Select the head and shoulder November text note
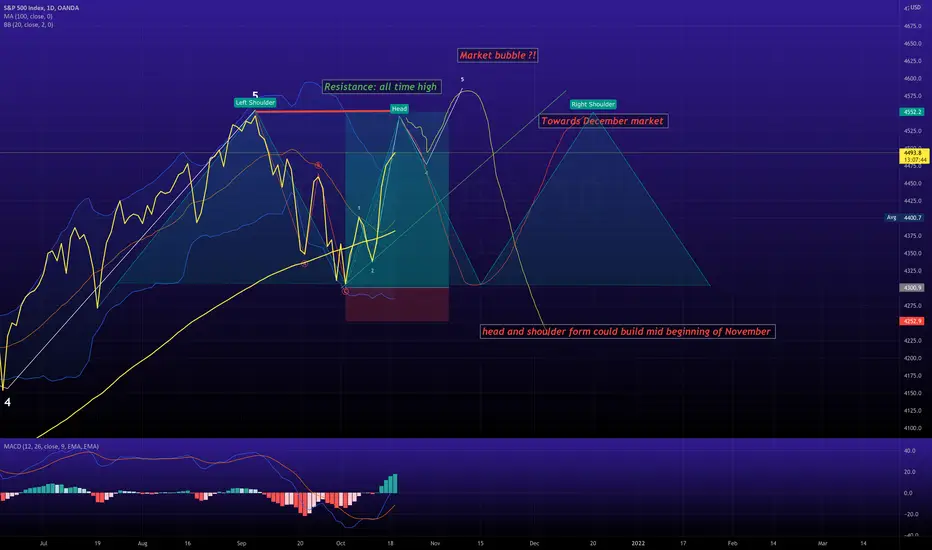 click(627, 332)
